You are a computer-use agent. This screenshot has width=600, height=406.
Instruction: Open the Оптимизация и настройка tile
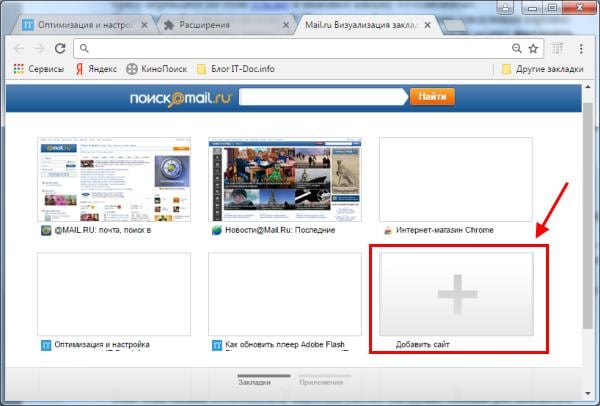114,294
